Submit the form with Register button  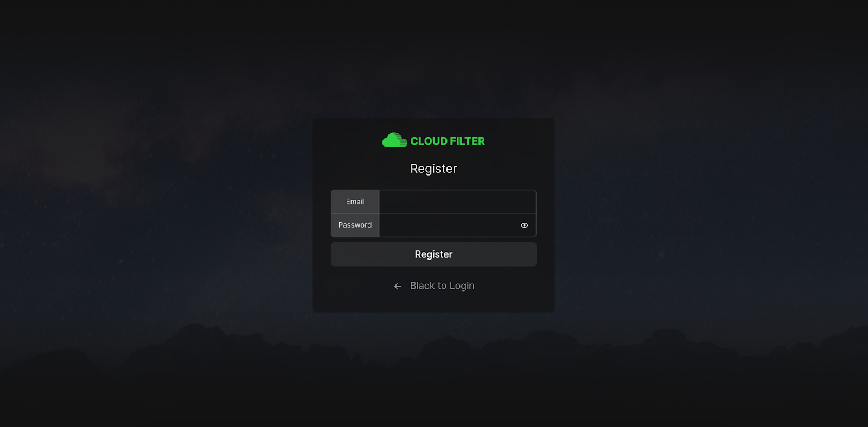433,254
